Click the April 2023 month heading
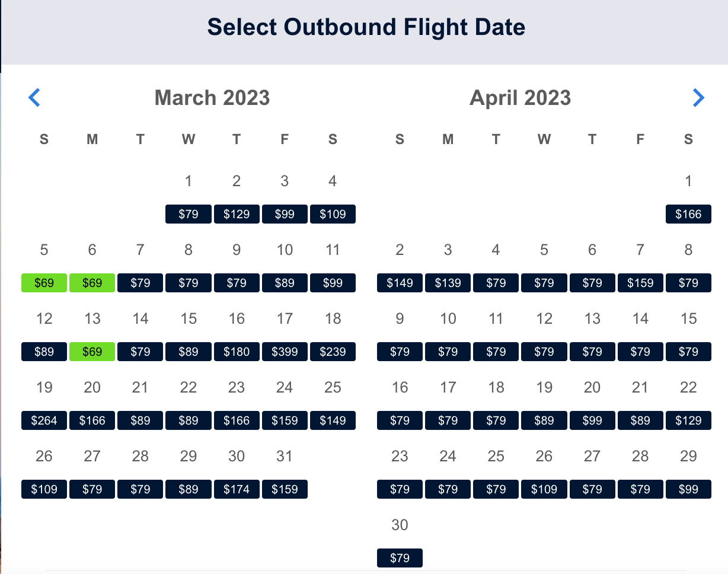Viewport: 728px width, 574px height. (x=520, y=98)
